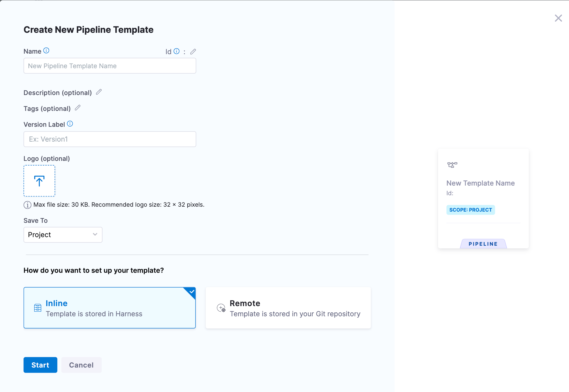Click the Inline card checkmark corner
This screenshot has width=569, height=392.
[x=191, y=292]
